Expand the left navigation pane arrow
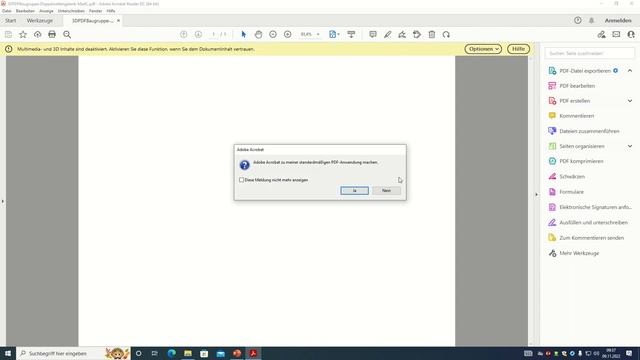Image resolution: width=640 pixels, height=360 pixels. [2, 201]
